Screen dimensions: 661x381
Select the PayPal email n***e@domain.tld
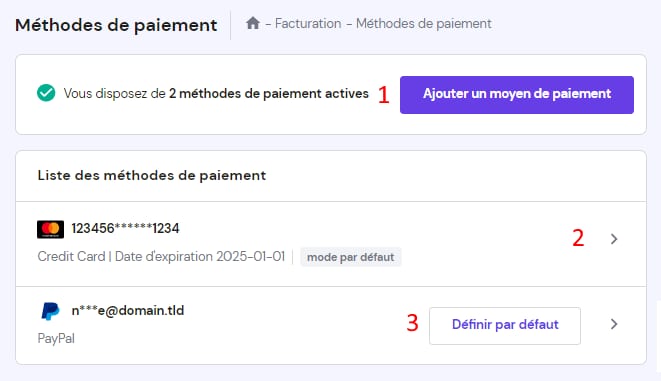pyautogui.click(x=128, y=311)
